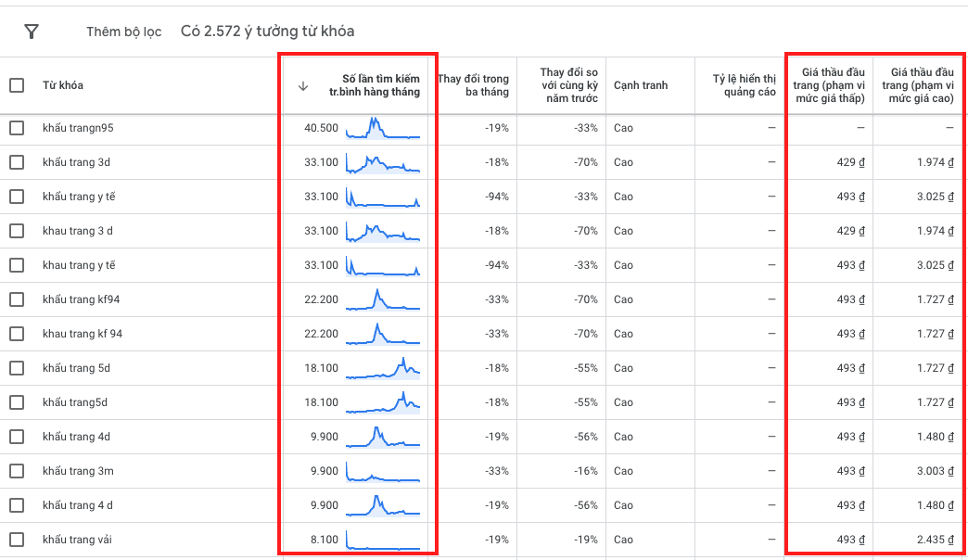Screen dimensions: 968x560
Task: Check the khẩu trang 4d row
Action: point(17,437)
